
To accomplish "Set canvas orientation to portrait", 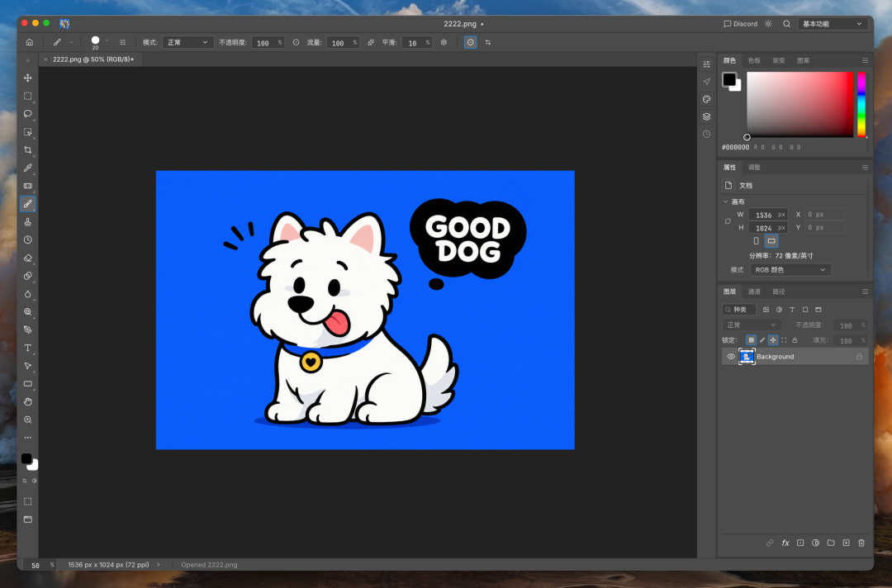I will click(x=756, y=241).
